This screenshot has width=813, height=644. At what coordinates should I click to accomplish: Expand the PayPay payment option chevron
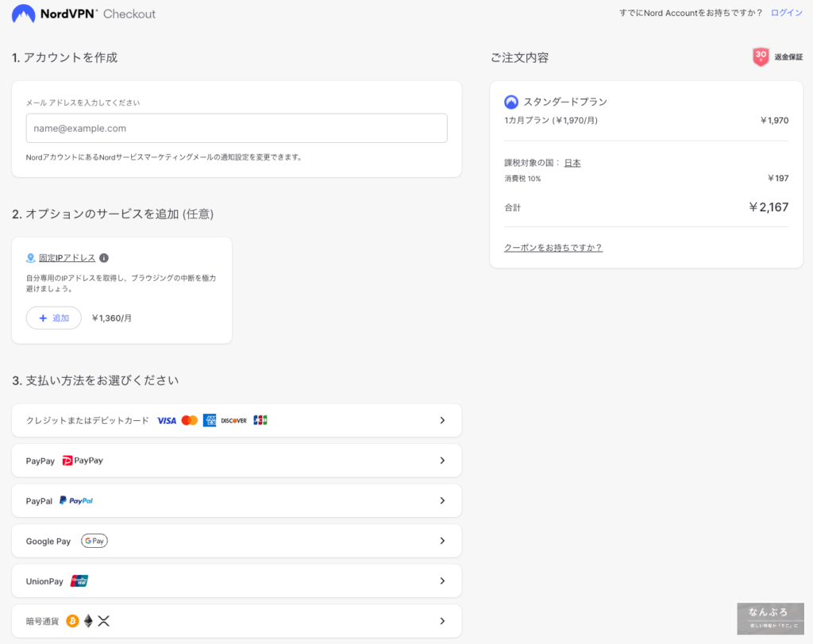tap(442, 461)
